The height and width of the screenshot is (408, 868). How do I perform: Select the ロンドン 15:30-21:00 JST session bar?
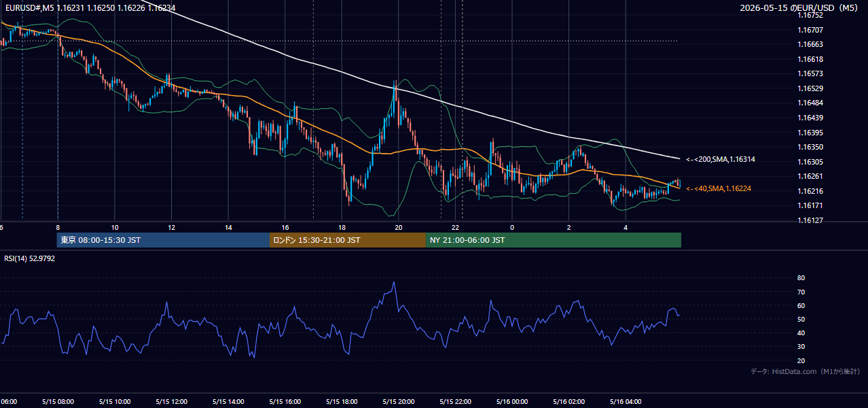pyautogui.click(x=348, y=240)
